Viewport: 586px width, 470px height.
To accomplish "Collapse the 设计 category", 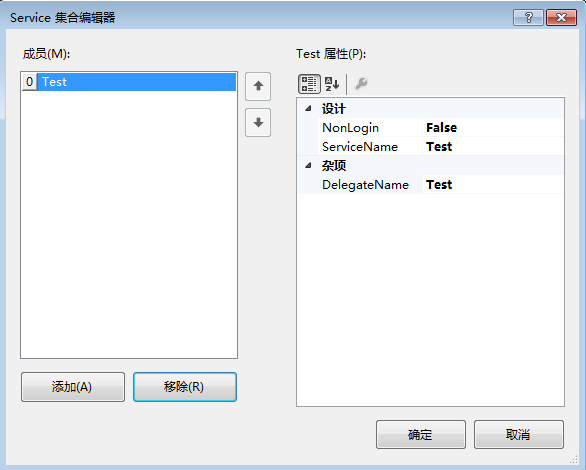I will tap(308, 109).
